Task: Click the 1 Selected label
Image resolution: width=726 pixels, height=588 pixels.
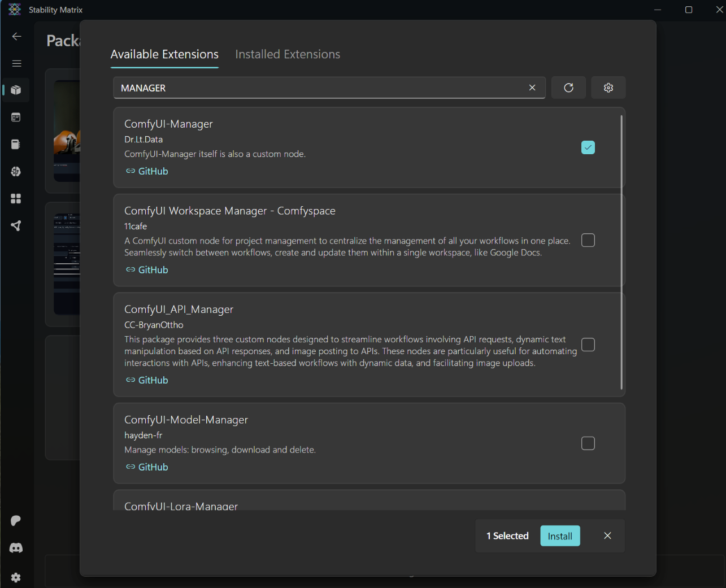Action: point(507,536)
